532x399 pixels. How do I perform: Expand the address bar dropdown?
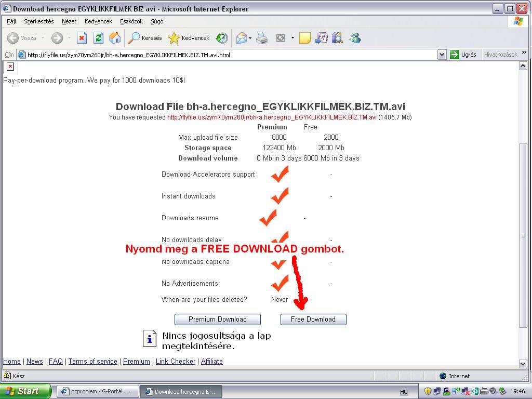click(442, 55)
